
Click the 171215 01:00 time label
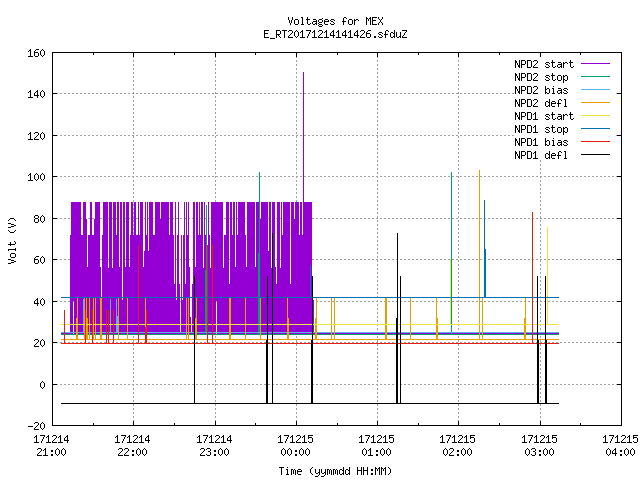[x=376, y=446]
